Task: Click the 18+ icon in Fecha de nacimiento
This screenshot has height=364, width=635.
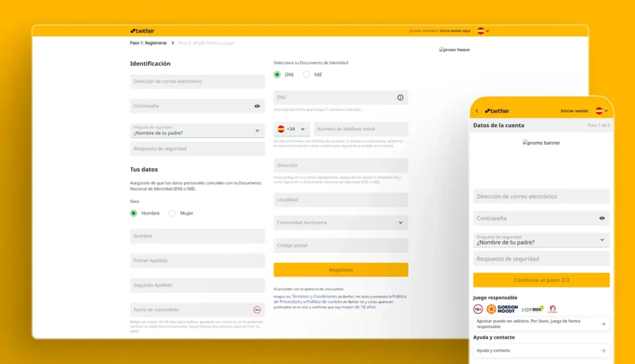Action: (257, 310)
